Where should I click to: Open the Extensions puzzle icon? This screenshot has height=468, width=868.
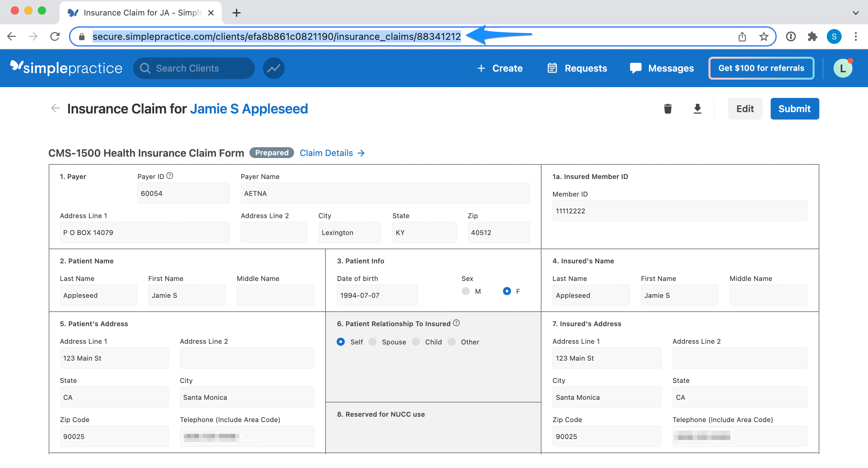(813, 36)
